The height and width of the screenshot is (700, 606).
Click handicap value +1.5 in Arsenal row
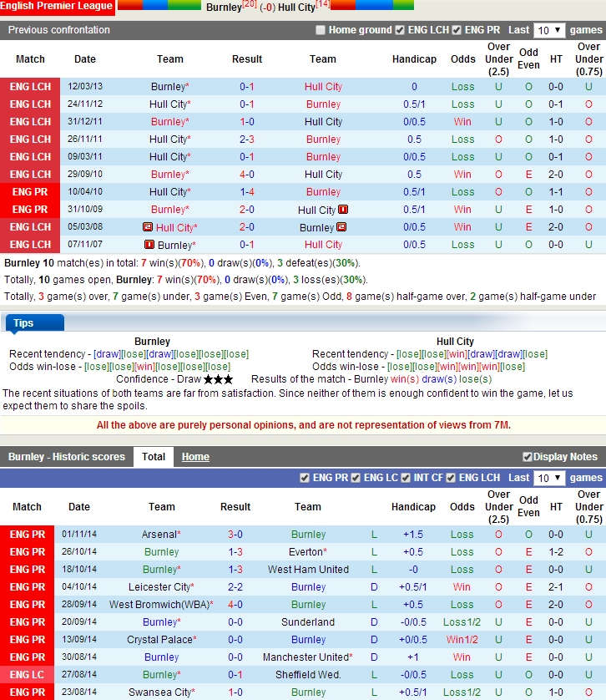pos(413,535)
